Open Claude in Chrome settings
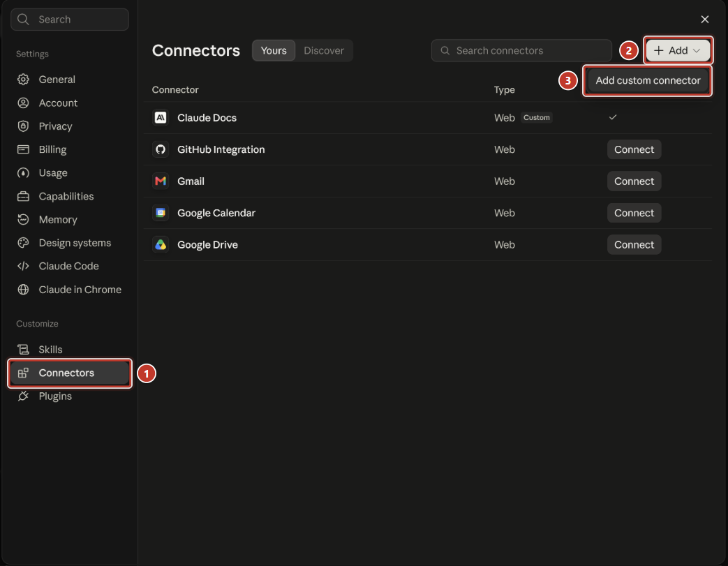Viewport: 728px width, 566px height. point(70,289)
